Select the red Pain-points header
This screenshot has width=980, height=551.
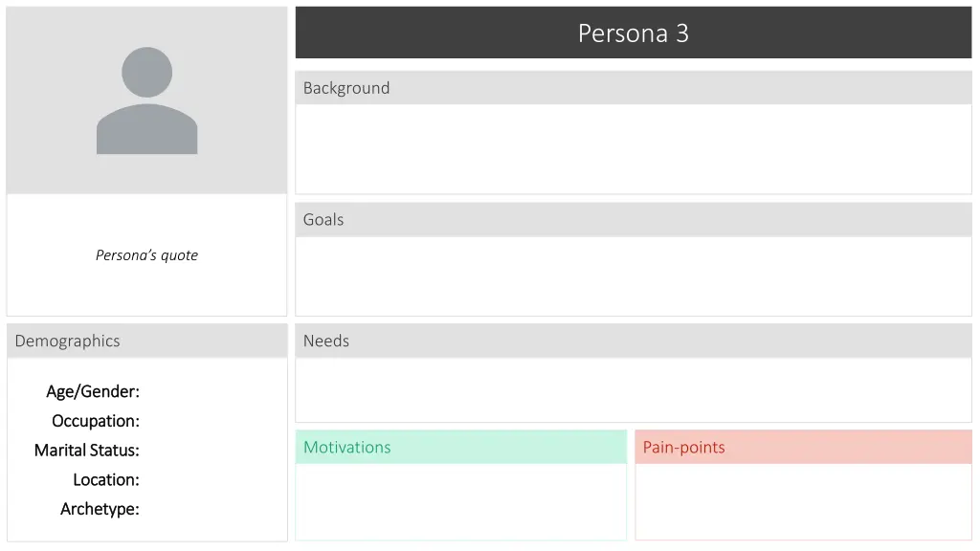(x=803, y=448)
